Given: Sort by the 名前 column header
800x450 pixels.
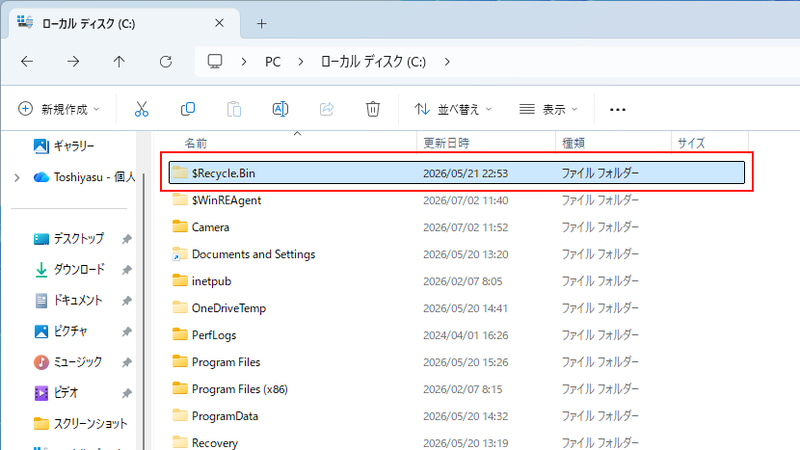Looking at the screenshot, I should point(196,143).
